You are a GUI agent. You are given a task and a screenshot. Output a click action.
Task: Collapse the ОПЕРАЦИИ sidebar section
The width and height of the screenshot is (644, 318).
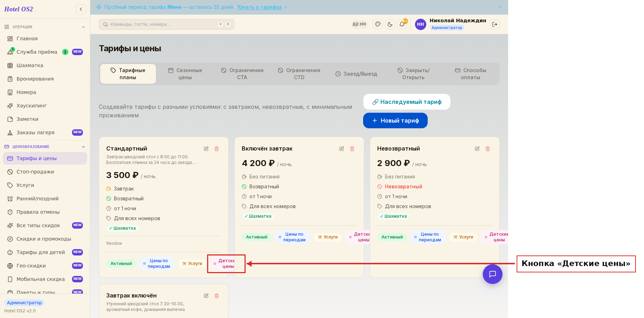(83, 27)
